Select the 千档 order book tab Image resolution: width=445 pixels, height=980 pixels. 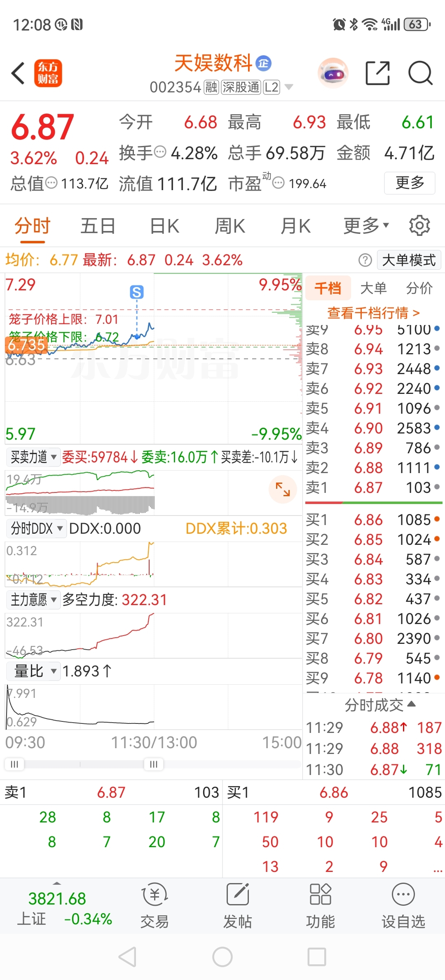328,288
